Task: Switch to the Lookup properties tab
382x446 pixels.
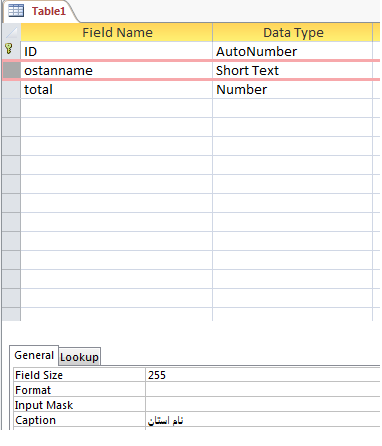Action: click(x=79, y=357)
